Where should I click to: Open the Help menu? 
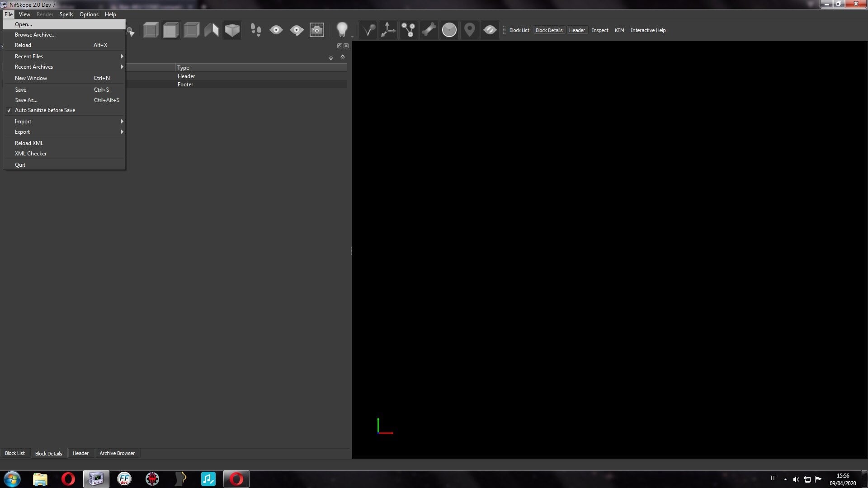pos(110,14)
